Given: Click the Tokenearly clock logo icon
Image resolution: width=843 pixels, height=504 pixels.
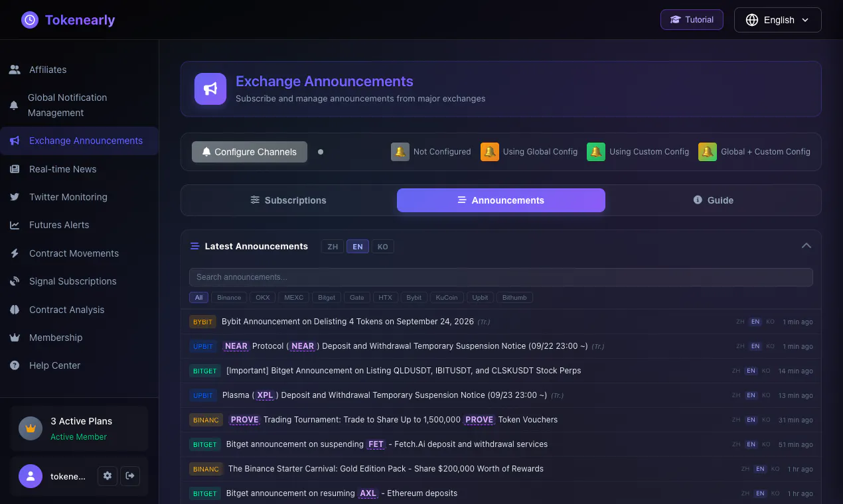Looking at the screenshot, I should (30, 20).
